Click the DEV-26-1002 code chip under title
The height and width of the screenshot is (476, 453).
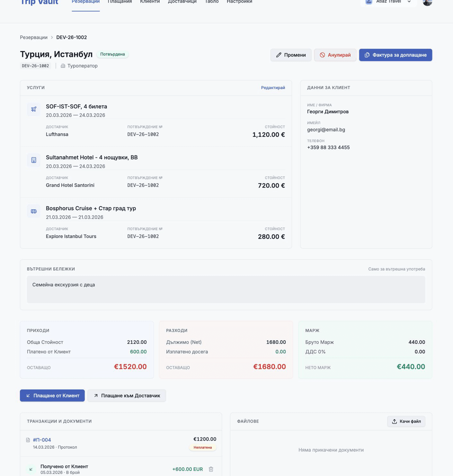click(x=35, y=66)
